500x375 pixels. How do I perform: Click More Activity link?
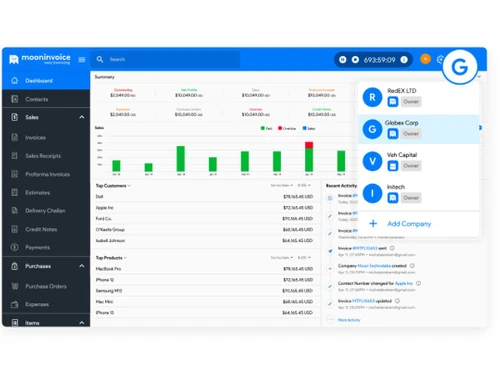point(349,320)
